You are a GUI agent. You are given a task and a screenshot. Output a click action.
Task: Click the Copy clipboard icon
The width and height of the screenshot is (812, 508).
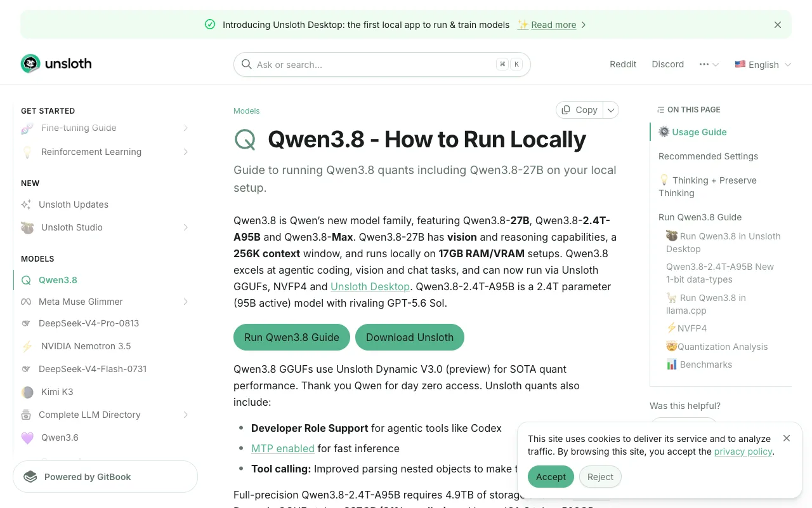[566, 110]
